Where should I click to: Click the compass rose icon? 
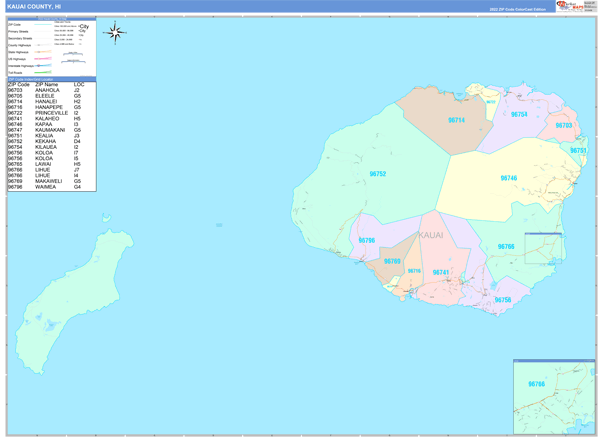pyautogui.click(x=115, y=33)
